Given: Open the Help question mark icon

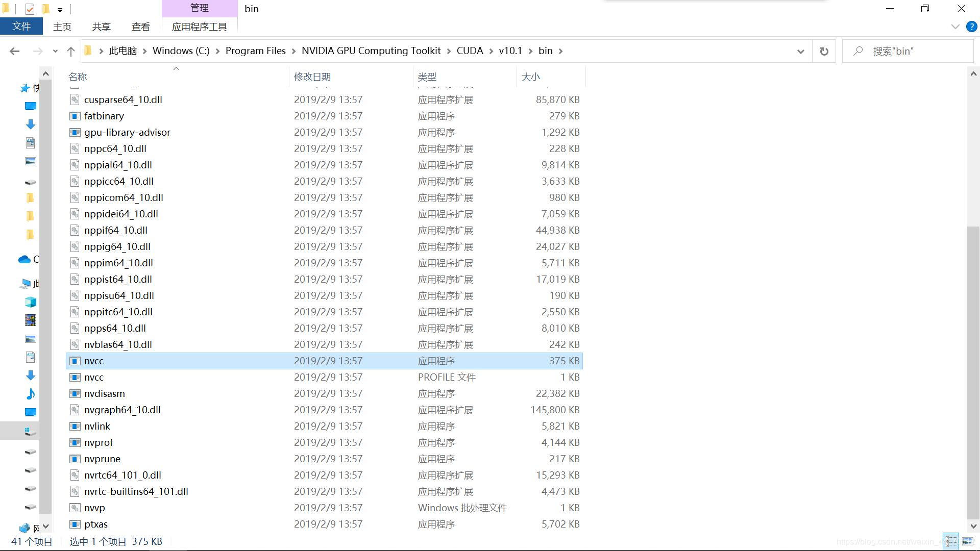Looking at the screenshot, I should tap(972, 27).
